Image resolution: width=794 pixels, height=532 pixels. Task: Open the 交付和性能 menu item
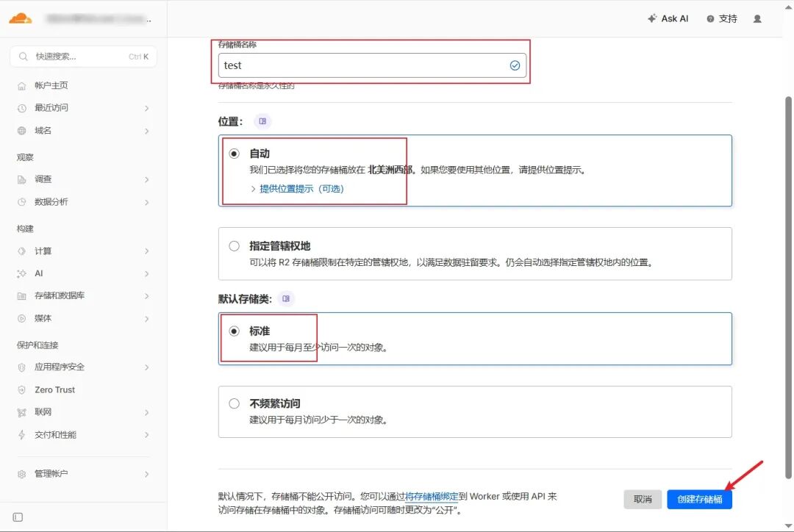coord(84,435)
